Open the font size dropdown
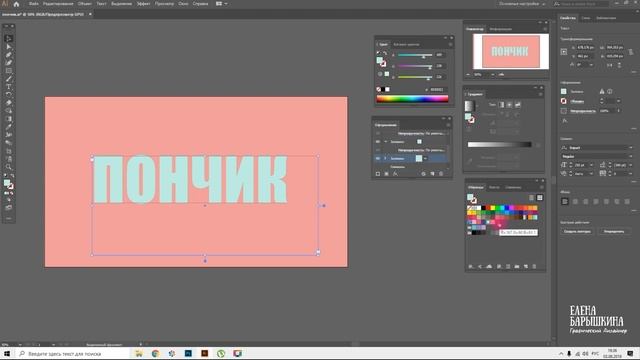This screenshot has height=360, width=640. 591,165
